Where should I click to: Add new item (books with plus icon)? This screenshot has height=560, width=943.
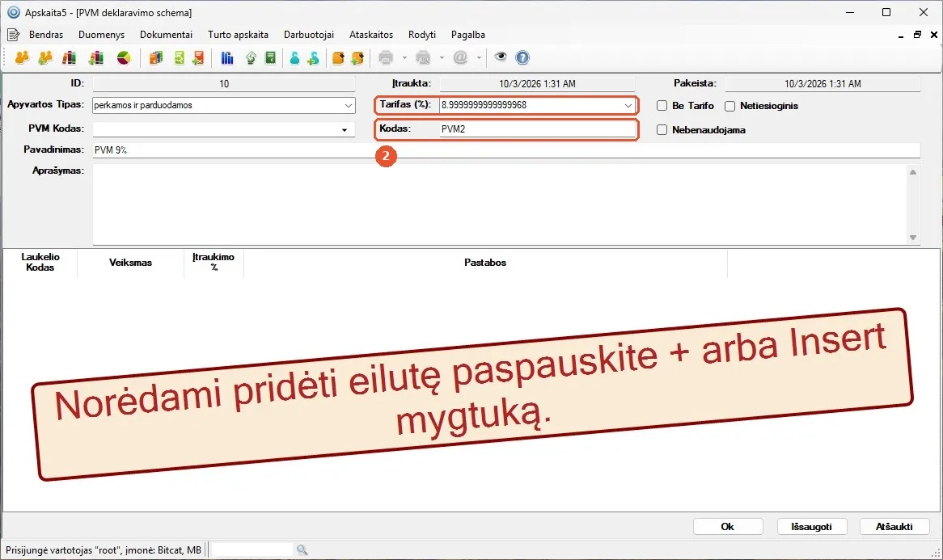(x=96, y=57)
